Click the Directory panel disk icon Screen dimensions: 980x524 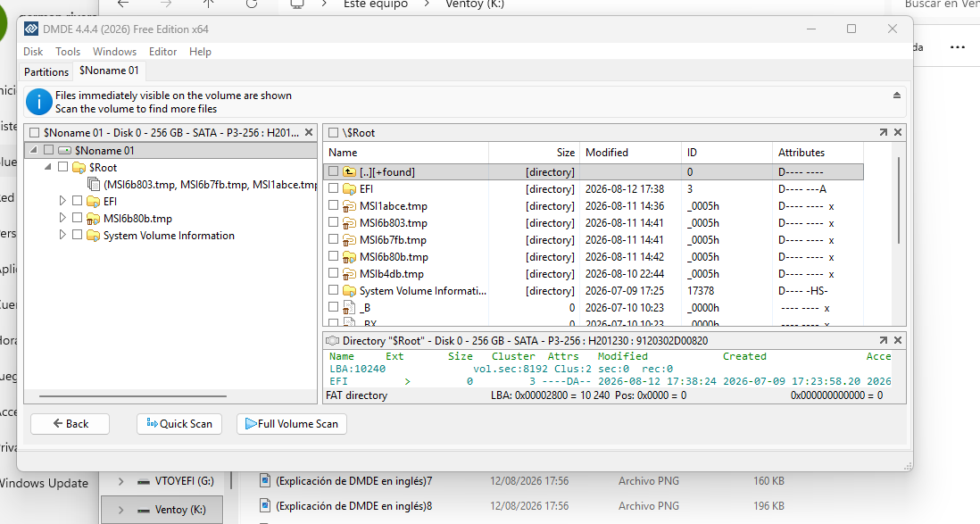coord(333,341)
